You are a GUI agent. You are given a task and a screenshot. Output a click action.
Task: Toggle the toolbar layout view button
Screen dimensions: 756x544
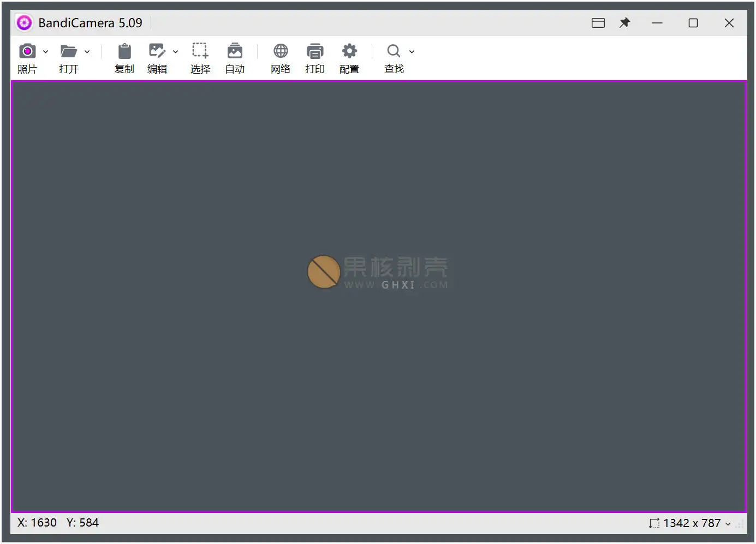coord(598,23)
